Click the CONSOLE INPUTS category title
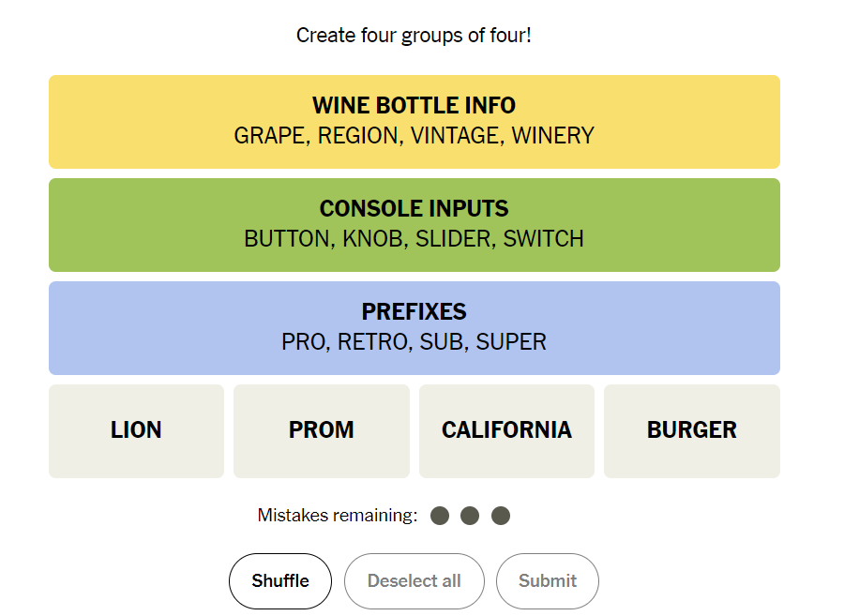 (x=414, y=208)
